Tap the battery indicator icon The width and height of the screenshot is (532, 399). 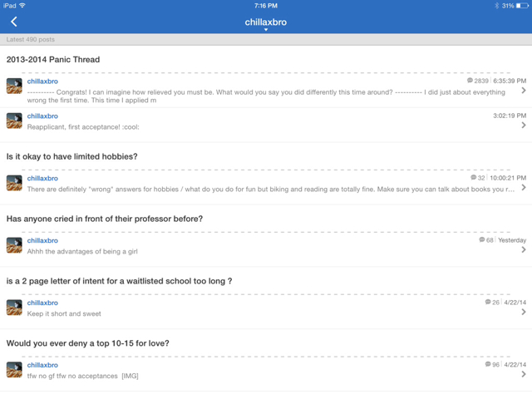(522, 6)
